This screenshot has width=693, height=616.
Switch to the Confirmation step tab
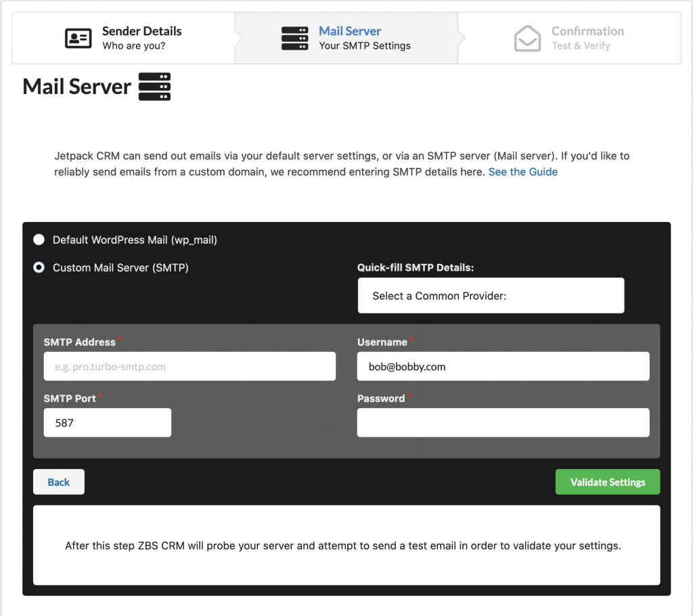point(569,39)
